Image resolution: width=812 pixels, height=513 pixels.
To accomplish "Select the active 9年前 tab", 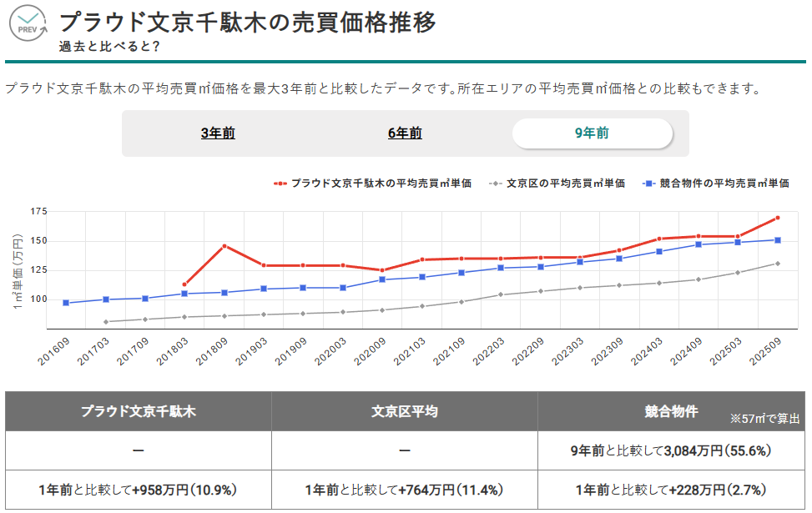I will 592,133.
